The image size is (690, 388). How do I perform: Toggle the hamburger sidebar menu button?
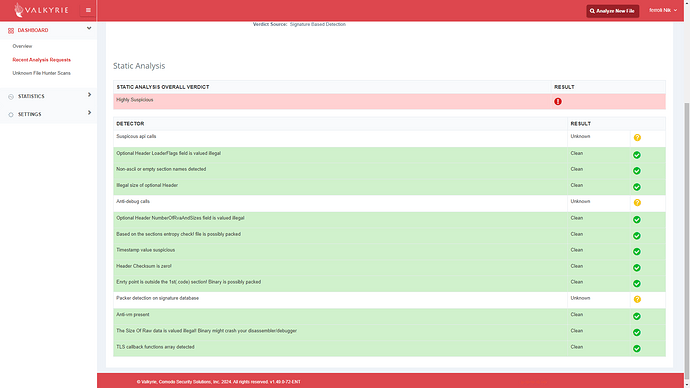(x=88, y=10)
